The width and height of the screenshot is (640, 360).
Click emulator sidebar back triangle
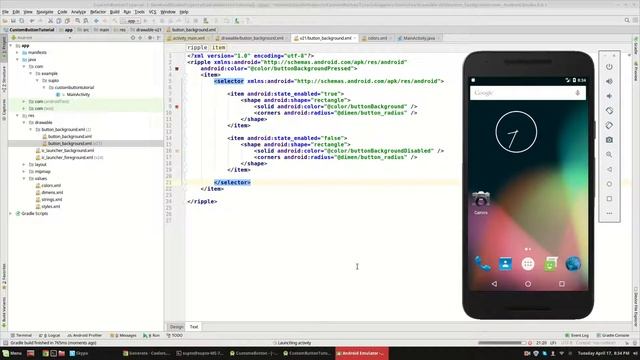[x=609, y=169]
